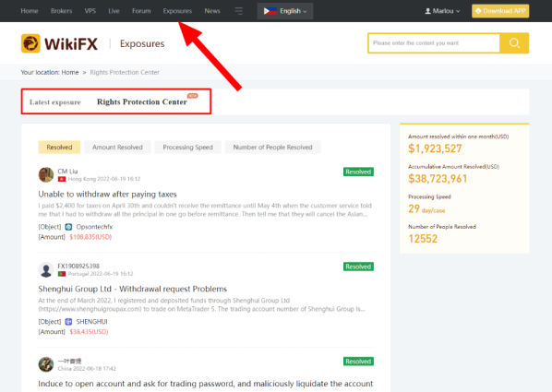Image resolution: width=552 pixels, height=392 pixels.
Task: Open Shenghui Group Withdrawal request Problems post
Action: tap(132, 289)
